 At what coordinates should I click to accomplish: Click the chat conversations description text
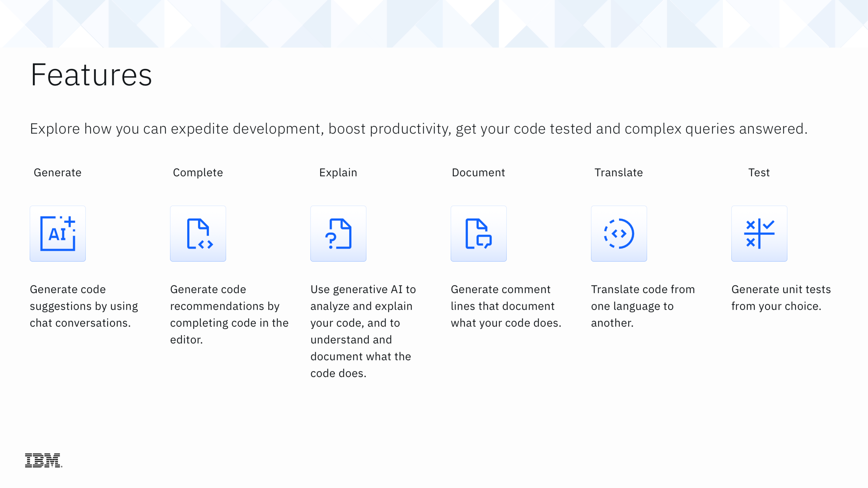(x=84, y=306)
